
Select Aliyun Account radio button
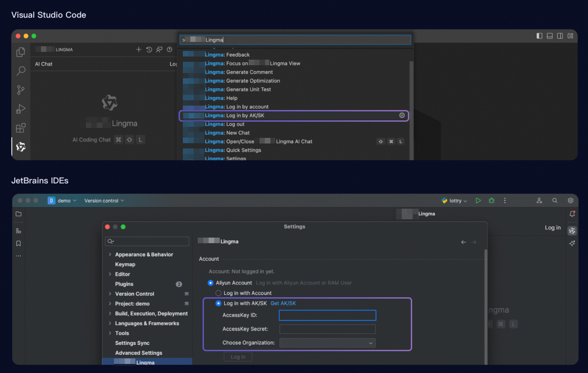[210, 283]
